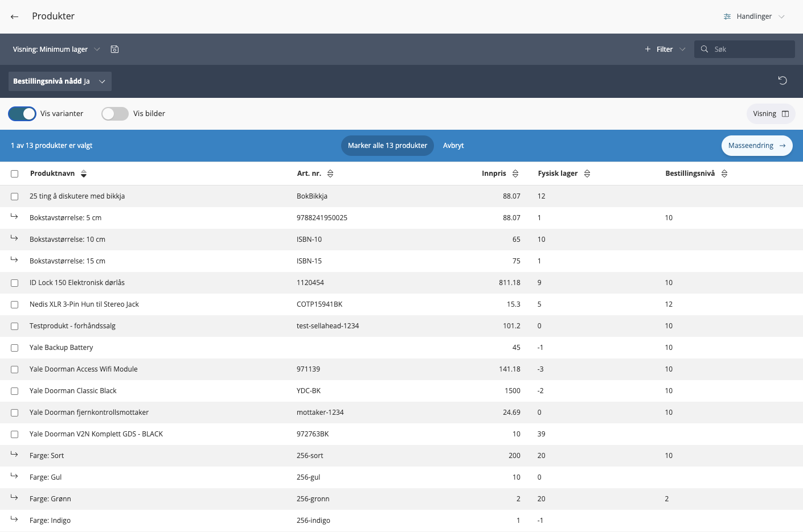Check the Yale Doorman V2N Komplett GDS checkbox
The height and width of the screenshot is (532, 803).
pos(15,434)
